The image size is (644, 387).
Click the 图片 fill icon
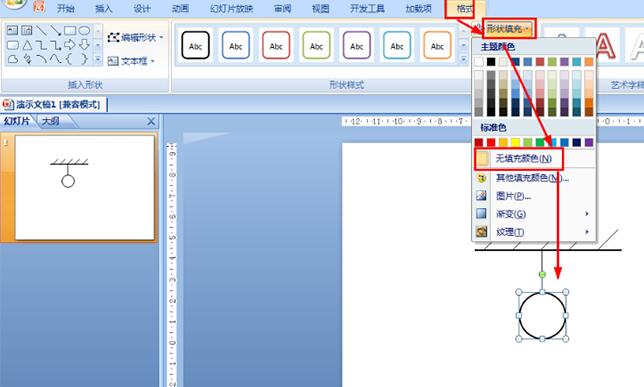[481, 196]
